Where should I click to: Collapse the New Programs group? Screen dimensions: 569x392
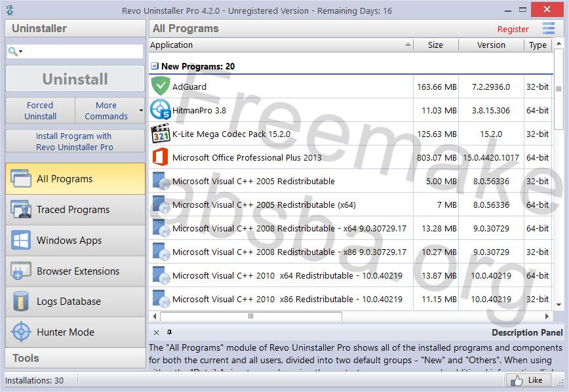pyautogui.click(x=155, y=66)
